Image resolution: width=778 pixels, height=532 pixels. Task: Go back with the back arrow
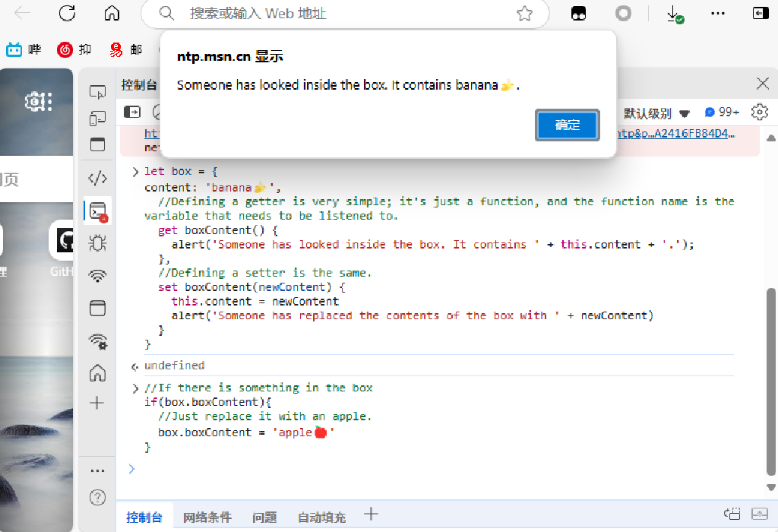tap(22, 14)
